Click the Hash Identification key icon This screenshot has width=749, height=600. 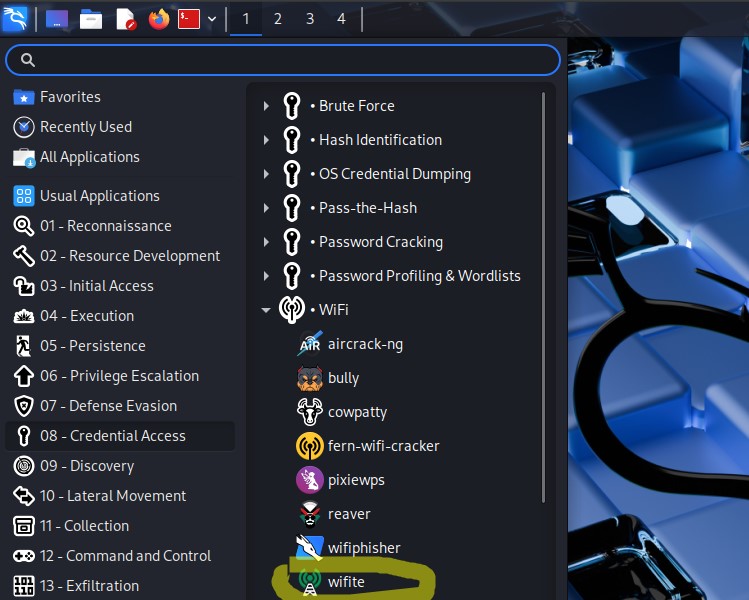292,140
